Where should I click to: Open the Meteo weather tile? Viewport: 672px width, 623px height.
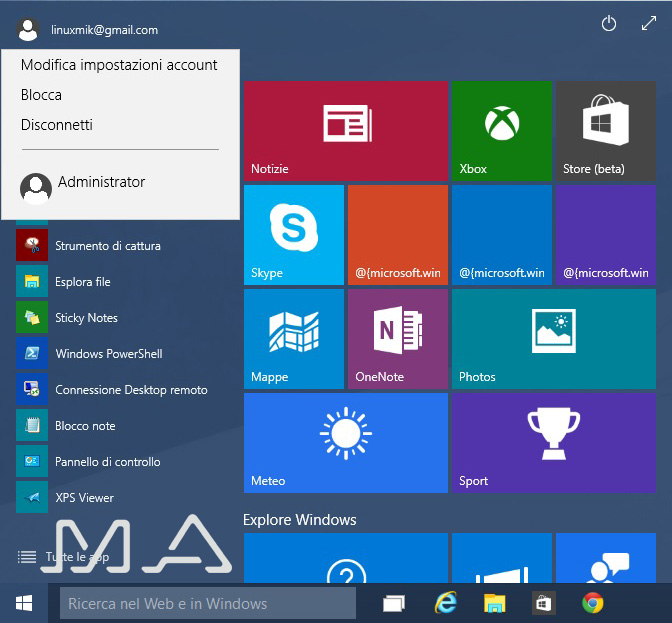pyautogui.click(x=346, y=443)
